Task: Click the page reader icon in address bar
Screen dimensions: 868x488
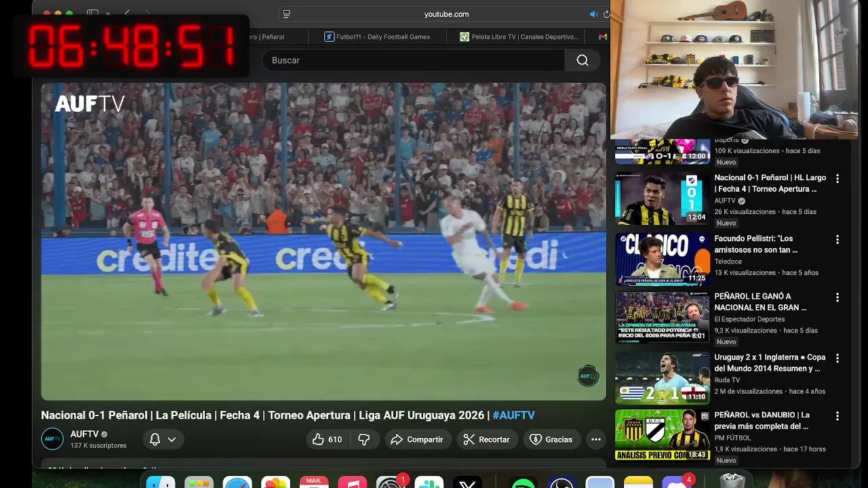Action: coord(287,14)
